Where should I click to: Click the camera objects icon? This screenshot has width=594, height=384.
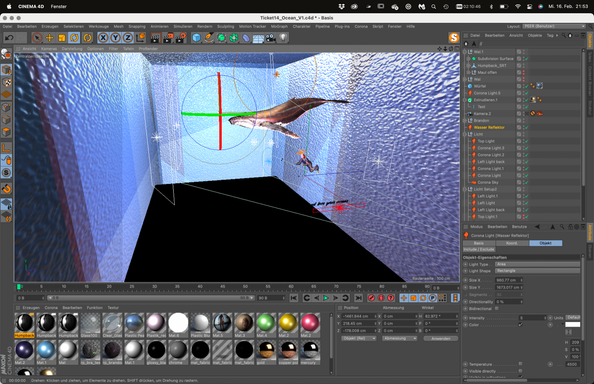pos(270,37)
